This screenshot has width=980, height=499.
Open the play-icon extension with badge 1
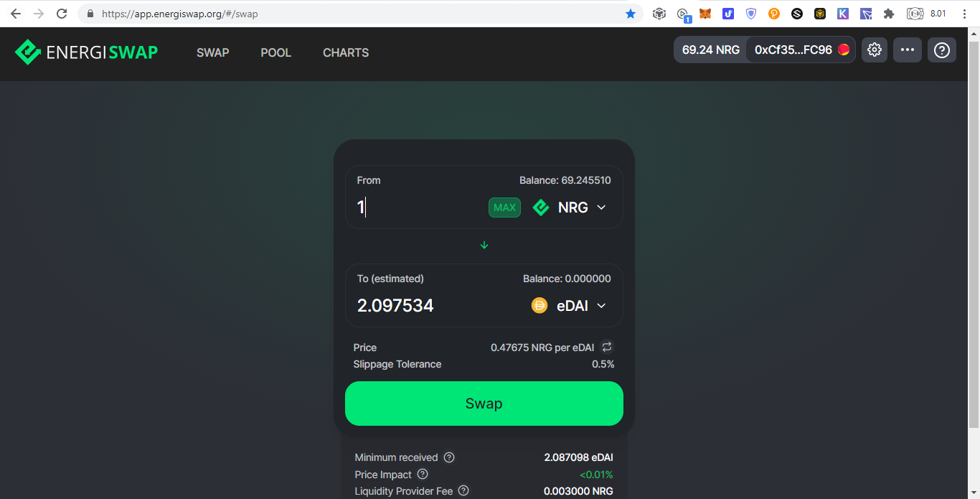(x=684, y=14)
